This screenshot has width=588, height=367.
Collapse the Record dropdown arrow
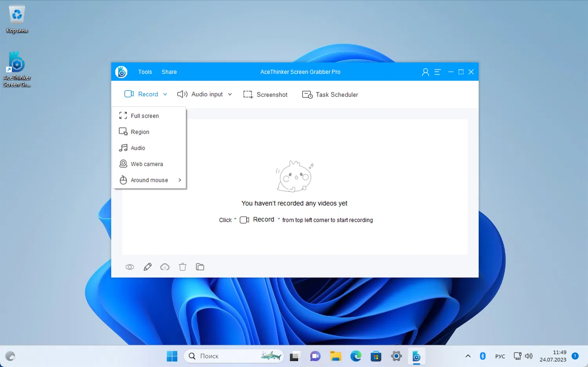coord(165,94)
